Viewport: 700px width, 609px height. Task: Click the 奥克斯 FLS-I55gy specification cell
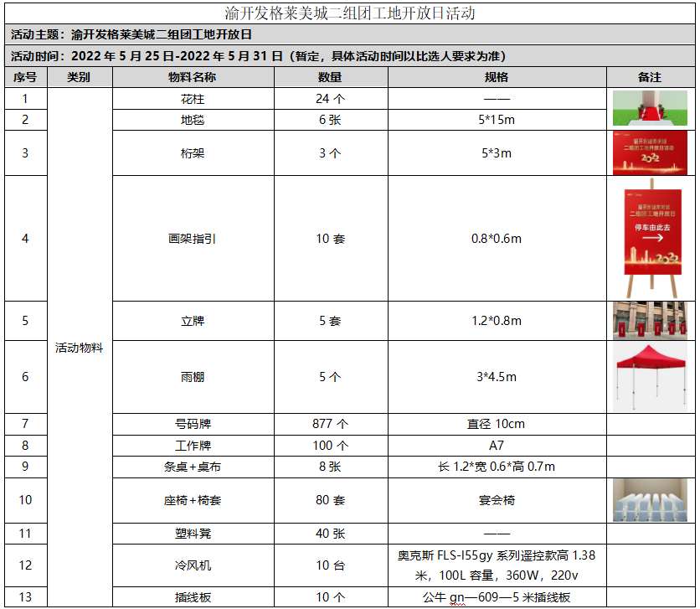coord(496,565)
